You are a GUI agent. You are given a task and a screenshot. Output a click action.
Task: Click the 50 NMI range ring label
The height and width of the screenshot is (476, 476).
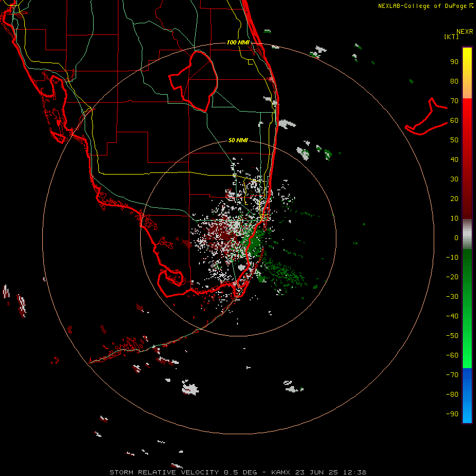click(x=238, y=140)
